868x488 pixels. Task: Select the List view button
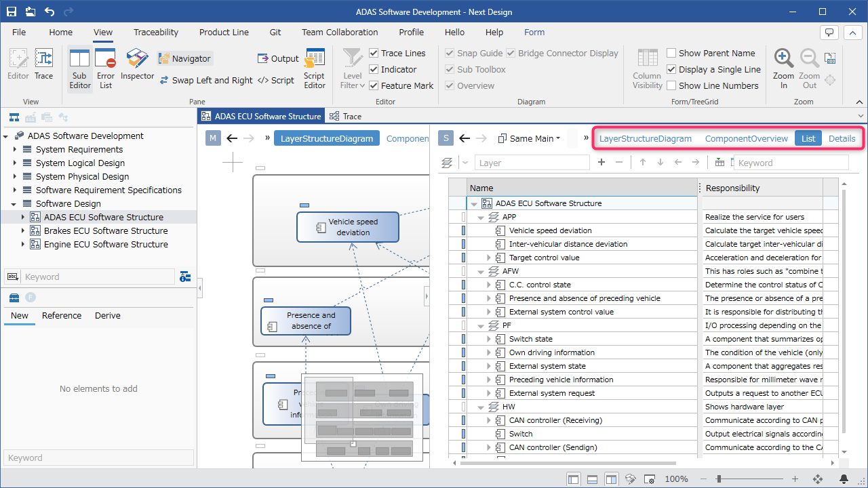point(808,138)
